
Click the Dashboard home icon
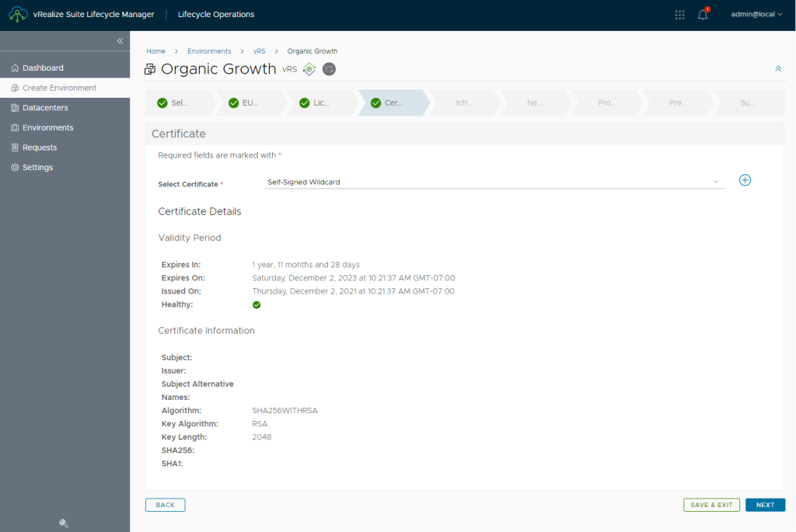[x=15, y=68]
